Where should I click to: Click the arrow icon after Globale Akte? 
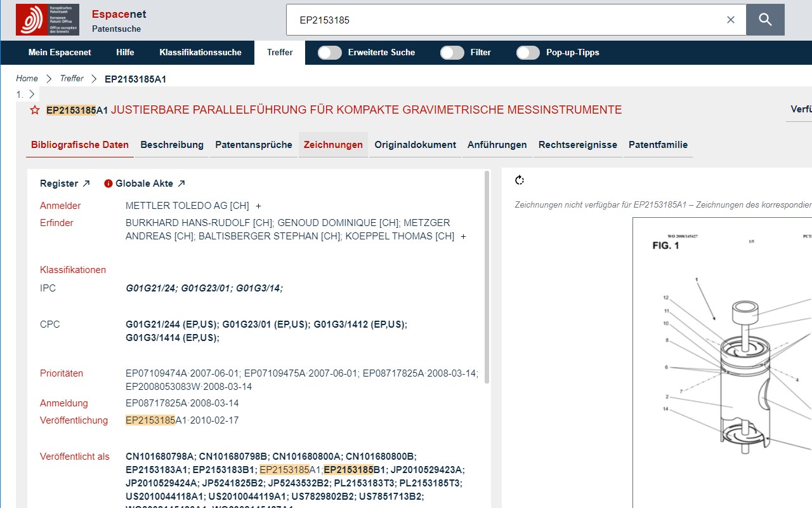(181, 184)
